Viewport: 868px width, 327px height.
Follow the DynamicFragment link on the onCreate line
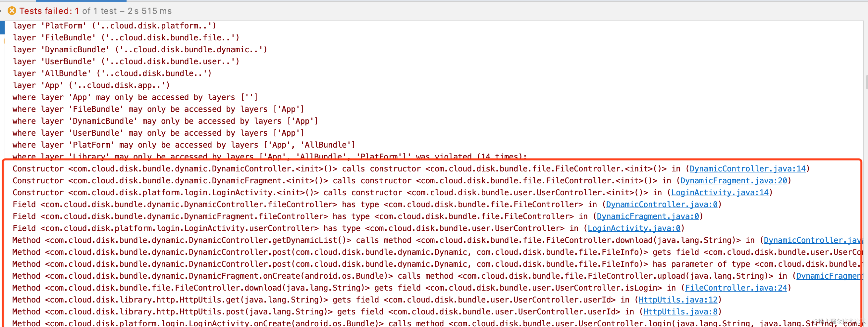point(829,276)
